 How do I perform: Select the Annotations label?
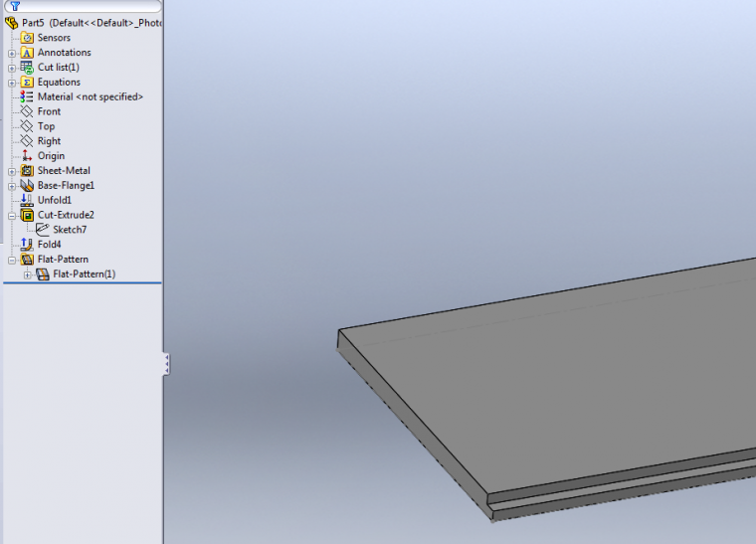(x=64, y=53)
